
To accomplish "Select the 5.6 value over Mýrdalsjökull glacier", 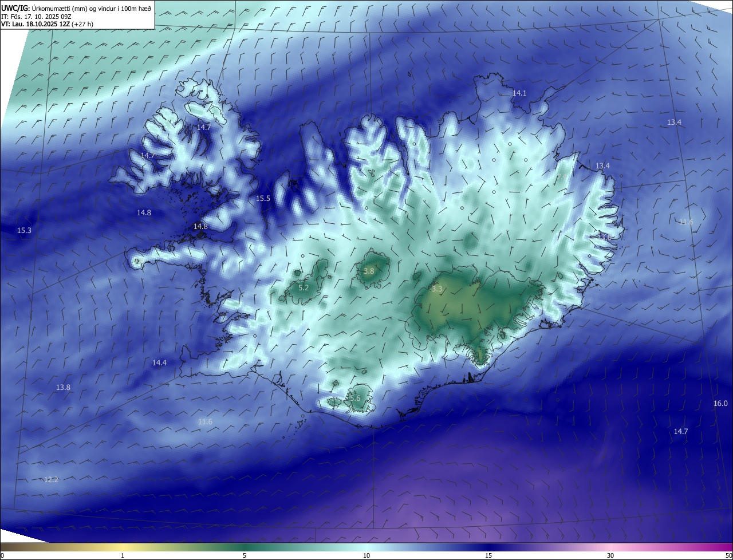I will (355, 398).
